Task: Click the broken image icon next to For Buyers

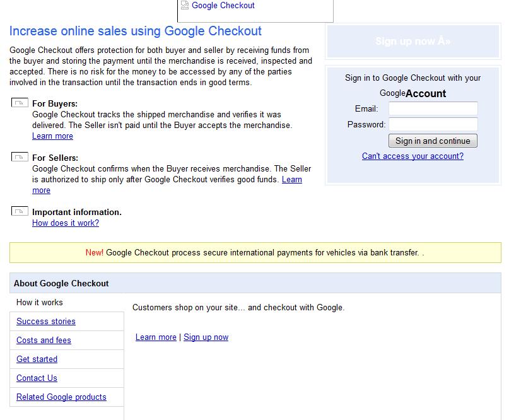Action: pyautogui.click(x=20, y=103)
